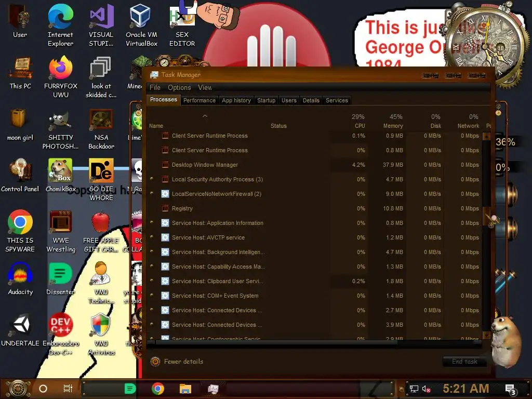
Task: Open File Explorer from the taskbar
Action: [x=185, y=389]
